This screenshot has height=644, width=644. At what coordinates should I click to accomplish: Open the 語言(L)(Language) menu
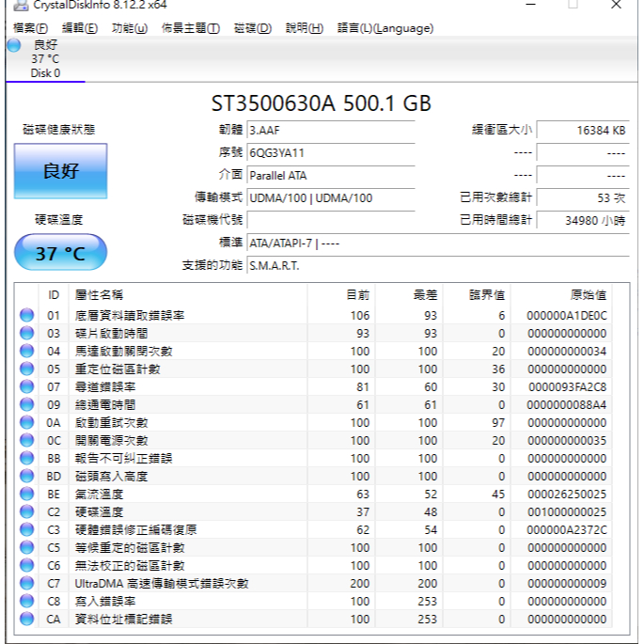tap(385, 28)
